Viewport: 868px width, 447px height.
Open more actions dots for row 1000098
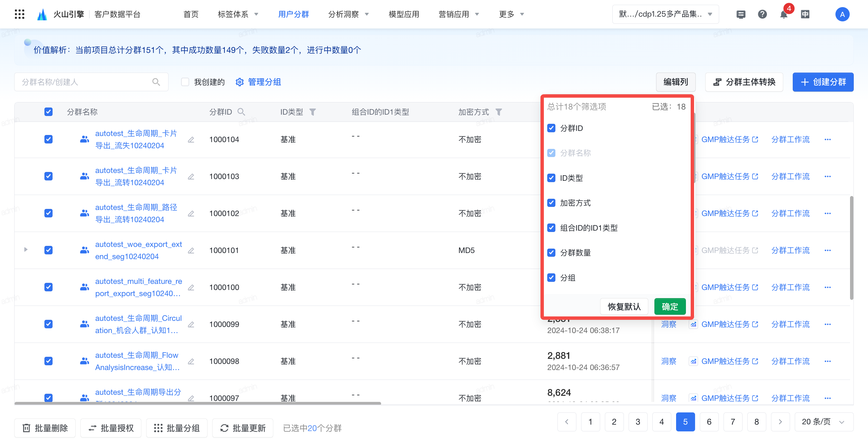point(828,361)
